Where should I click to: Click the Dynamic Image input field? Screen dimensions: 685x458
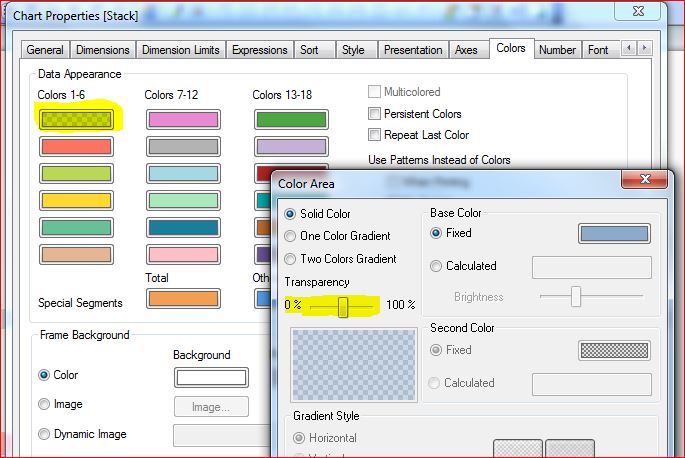[x=222, y=436]
